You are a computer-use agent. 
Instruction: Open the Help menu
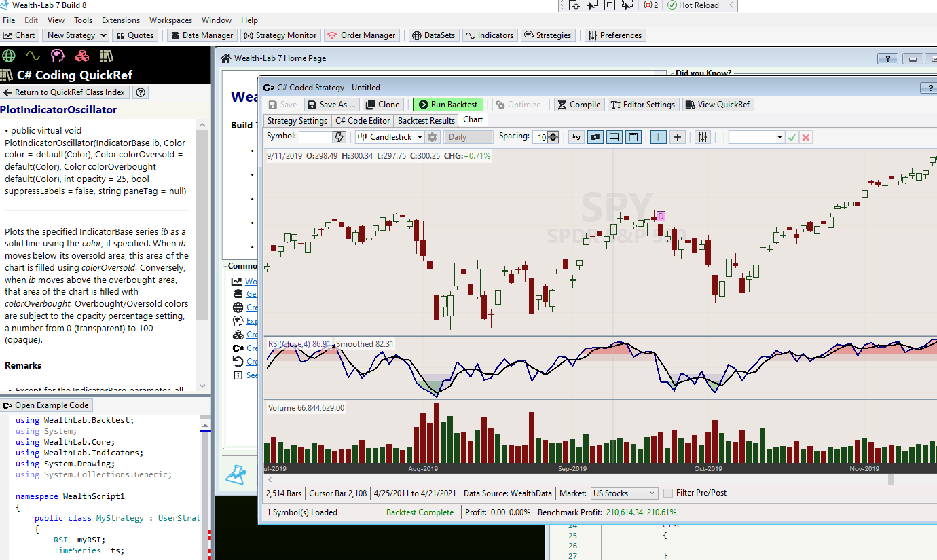pos(249,20)
